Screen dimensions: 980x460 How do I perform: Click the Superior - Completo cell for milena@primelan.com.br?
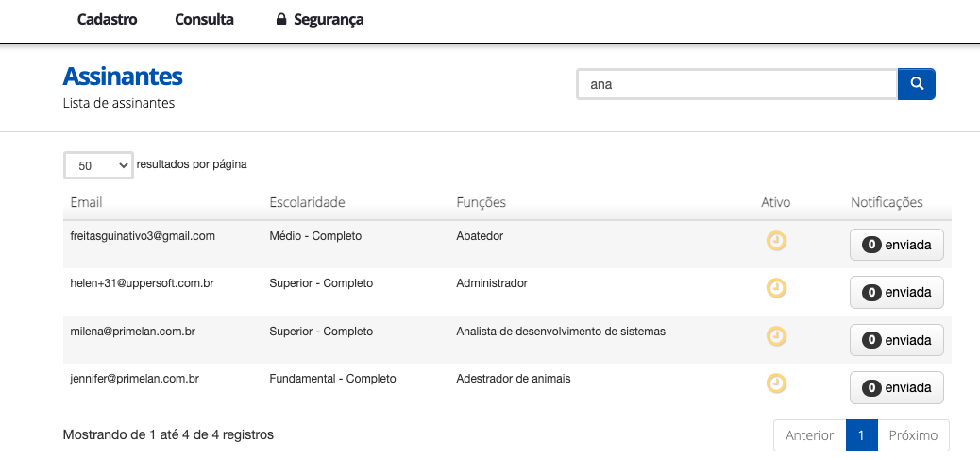(x=321, y=332)
